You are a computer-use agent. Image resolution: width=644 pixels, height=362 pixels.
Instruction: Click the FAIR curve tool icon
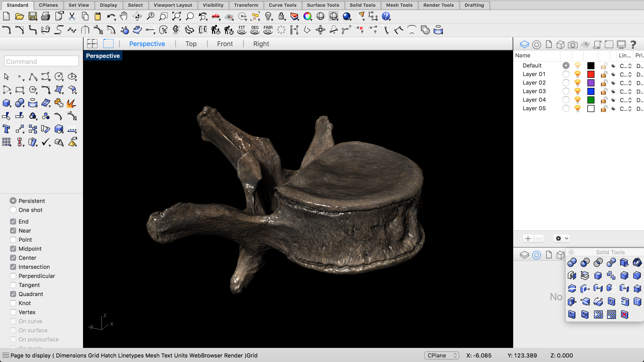pos(268,30)
